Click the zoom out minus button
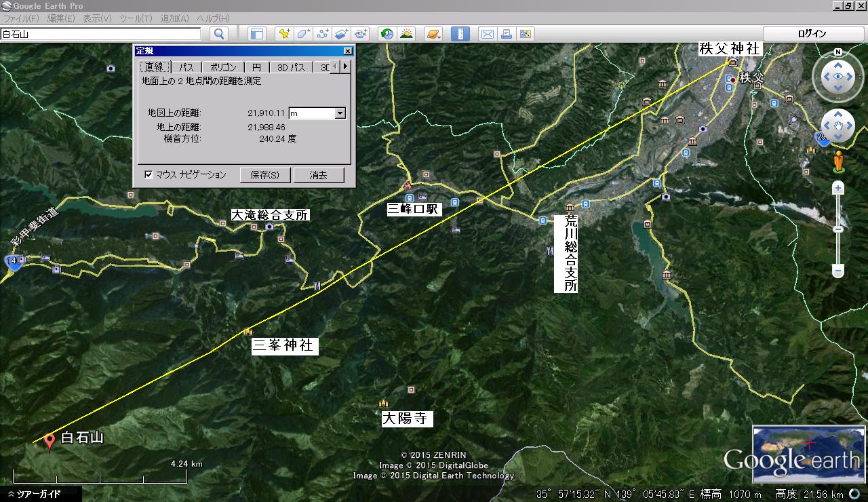Screen dimensions: 868x502 [x=839, y=271]
